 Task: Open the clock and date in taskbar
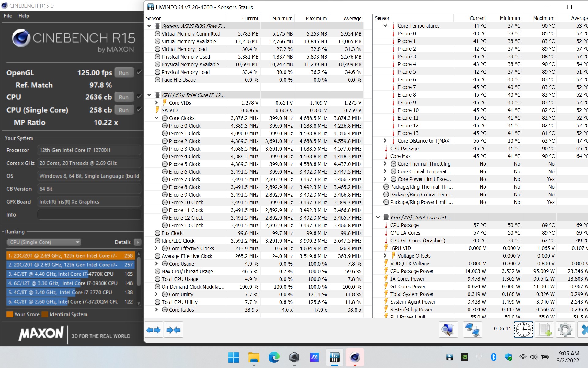coord(568,357)
